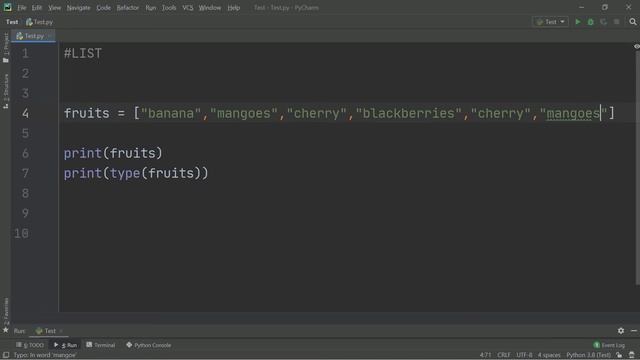
Task: Open Run panel settings gear
Action: [620, 331]
